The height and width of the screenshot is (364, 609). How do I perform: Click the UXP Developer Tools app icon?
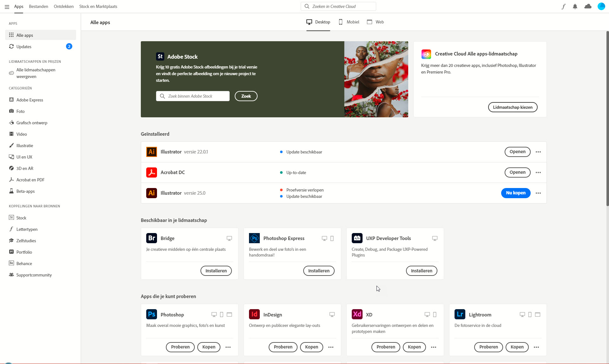pyautogui.click(x=357, y=238)
